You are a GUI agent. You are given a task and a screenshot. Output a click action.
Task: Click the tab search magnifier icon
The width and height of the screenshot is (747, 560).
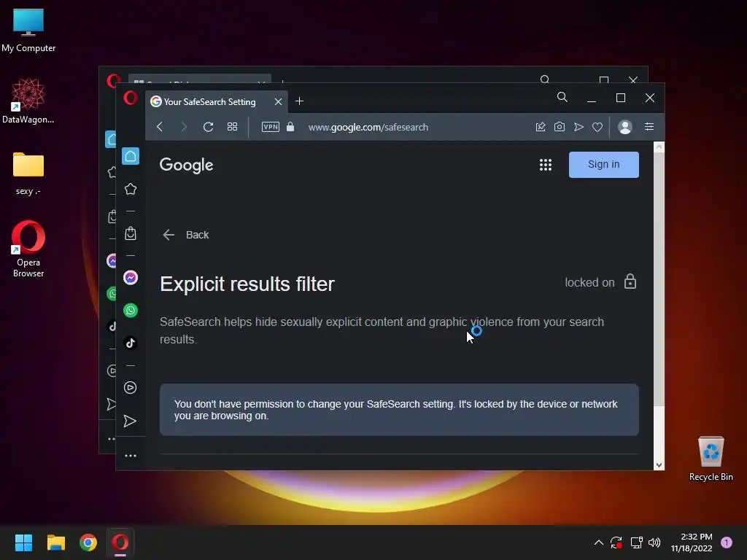(x=562, y=98)
